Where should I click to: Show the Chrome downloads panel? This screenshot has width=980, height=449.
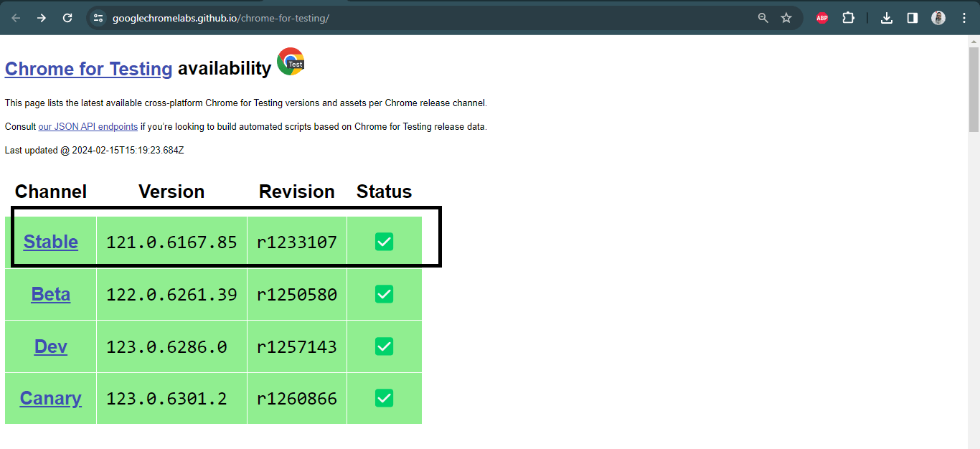point(887,18)
